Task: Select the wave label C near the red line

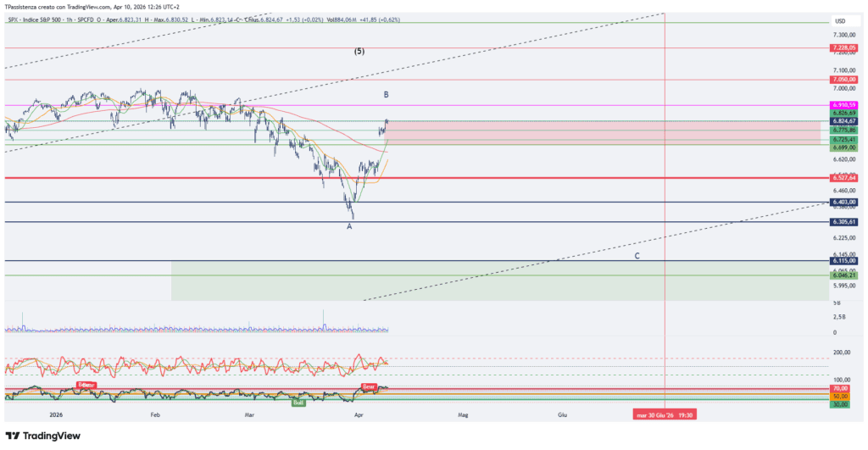Action: [637, 254]
